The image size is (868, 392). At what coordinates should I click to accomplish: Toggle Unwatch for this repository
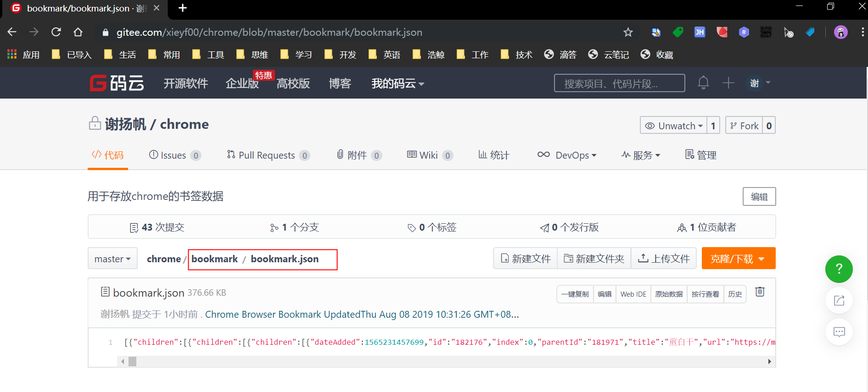[x=673, y=126]
